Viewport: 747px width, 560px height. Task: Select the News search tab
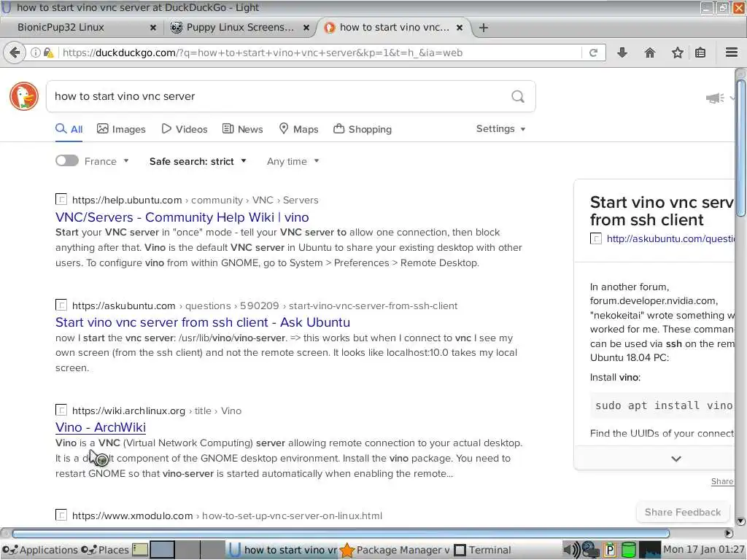pos(242,129)
